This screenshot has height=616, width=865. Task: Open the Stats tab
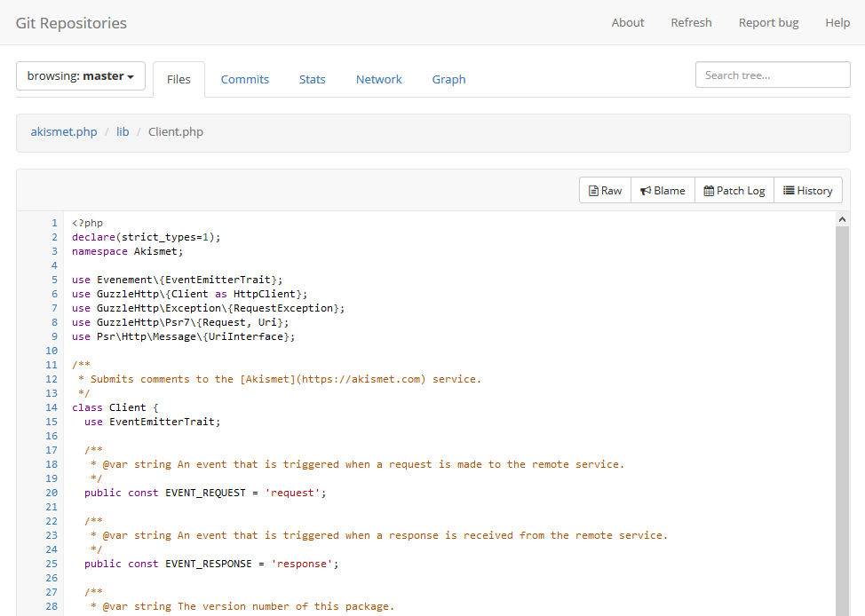[312, 79]
